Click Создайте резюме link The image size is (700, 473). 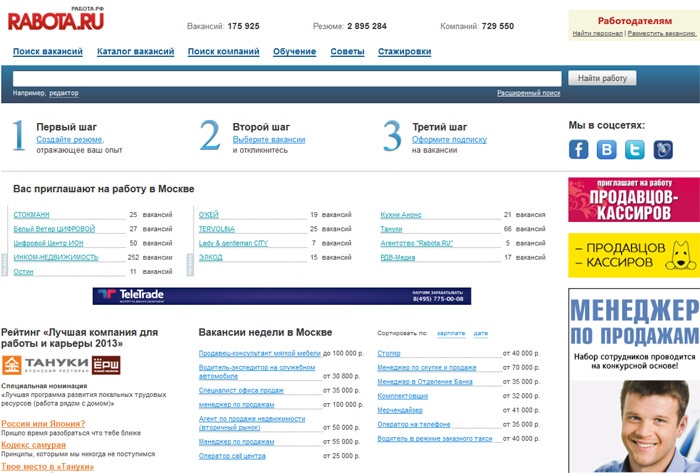click(69, 140)
